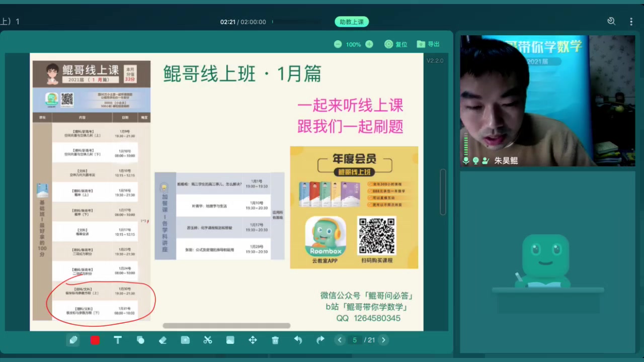Click the page number field showing 5
The height and width of the screenshot is (362, 644).
(354, 340)
